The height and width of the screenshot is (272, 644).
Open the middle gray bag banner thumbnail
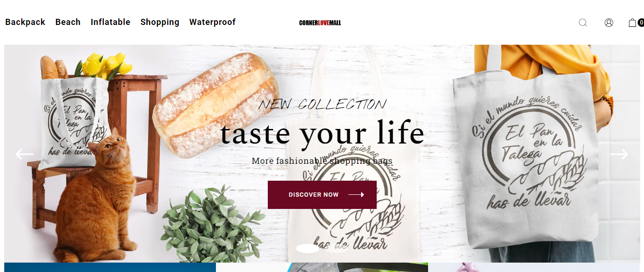[322, 267]
